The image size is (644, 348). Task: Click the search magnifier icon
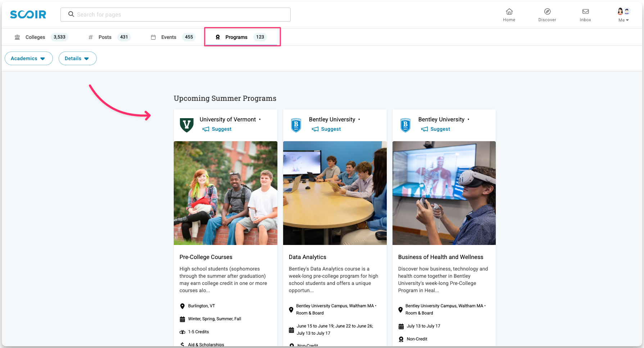pyautogui.click(x=71, y=14)
